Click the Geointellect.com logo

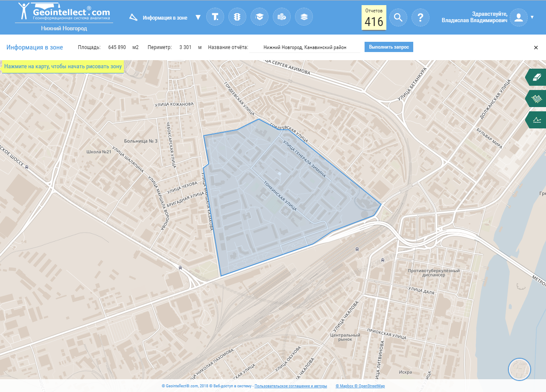pos(64,13)
